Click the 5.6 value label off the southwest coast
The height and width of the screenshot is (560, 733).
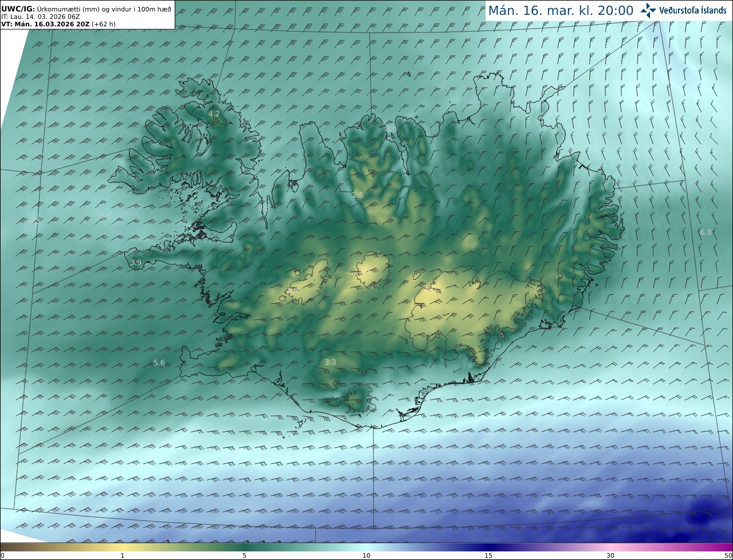pos(159,363)
